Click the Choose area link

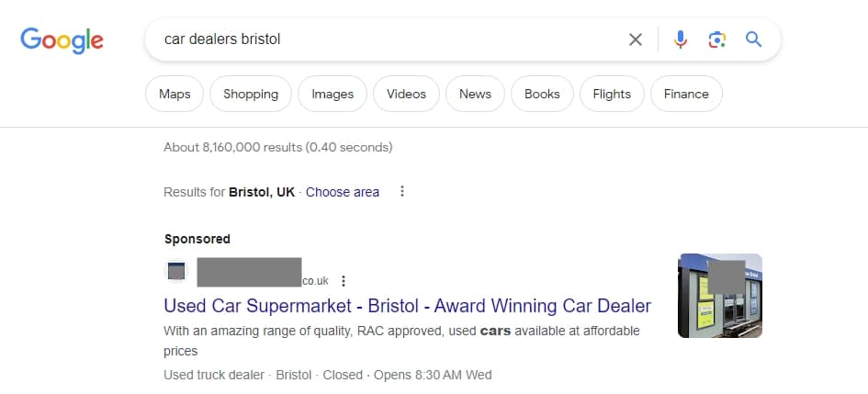(343, 192)
